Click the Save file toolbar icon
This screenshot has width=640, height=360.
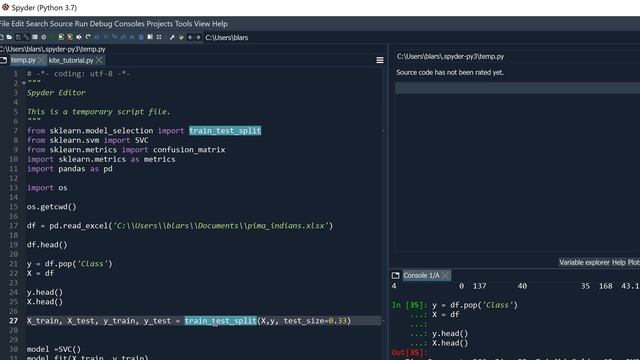18,37
